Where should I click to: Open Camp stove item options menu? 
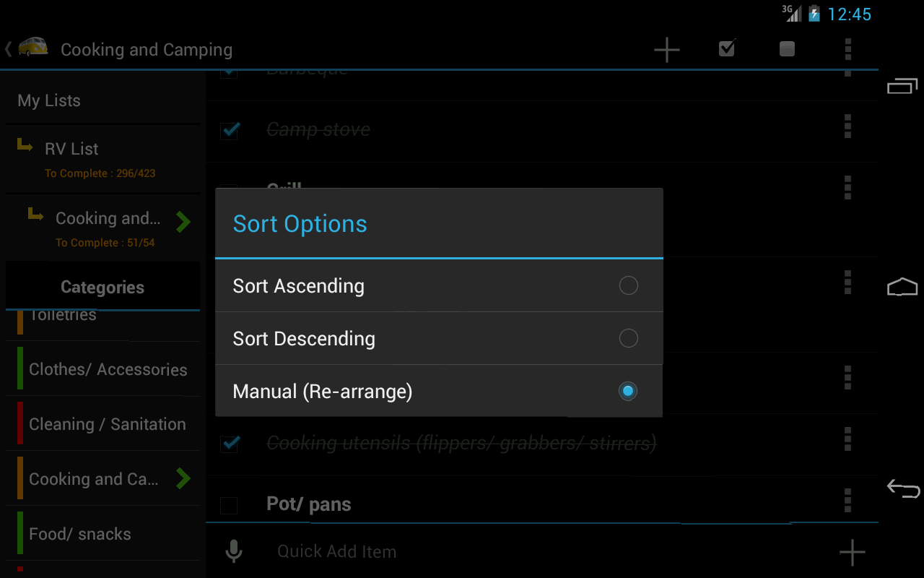pos(847,126)
